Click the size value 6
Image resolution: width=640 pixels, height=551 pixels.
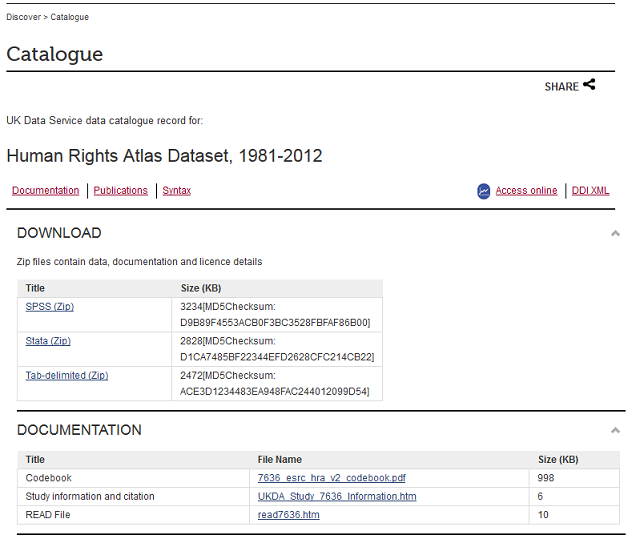pos(540,496)
